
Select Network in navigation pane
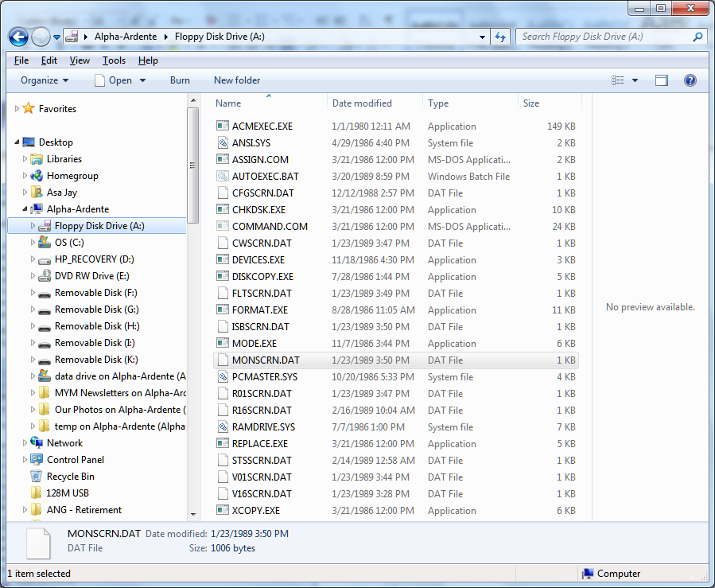coord(64,443)
